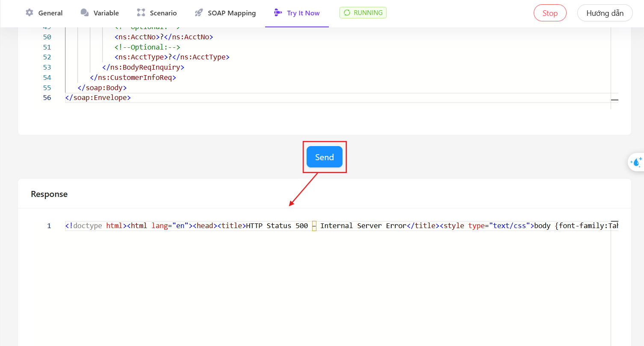The image size is (644, 346).
Task: Stop the running service
Action: coord(550,13)
